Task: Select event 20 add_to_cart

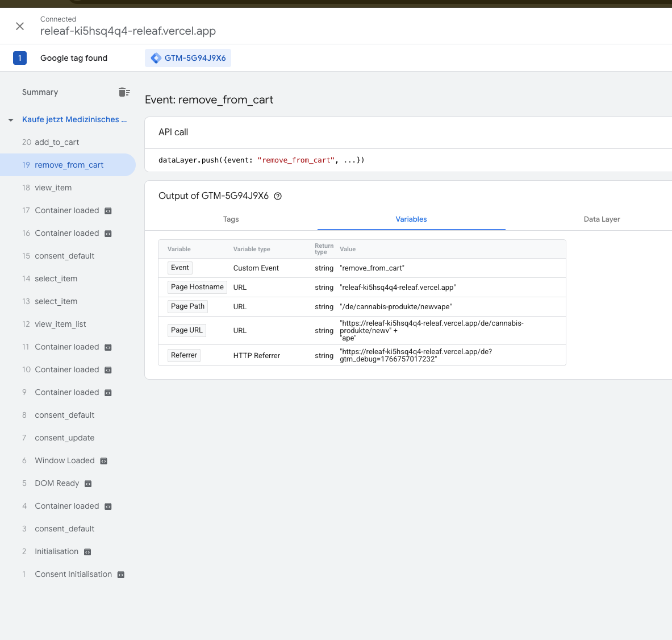Action: (x=57, y=142)
